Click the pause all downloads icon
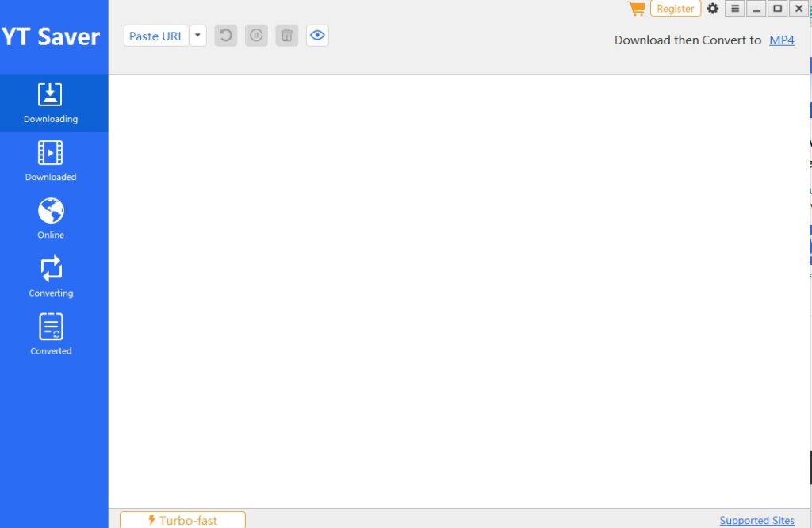The width and height of the screenshot is (812, 528). pos(256,36)
